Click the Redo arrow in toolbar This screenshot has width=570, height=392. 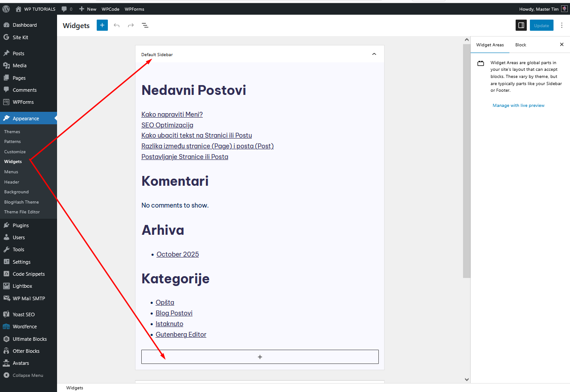[x=131, y=25]
